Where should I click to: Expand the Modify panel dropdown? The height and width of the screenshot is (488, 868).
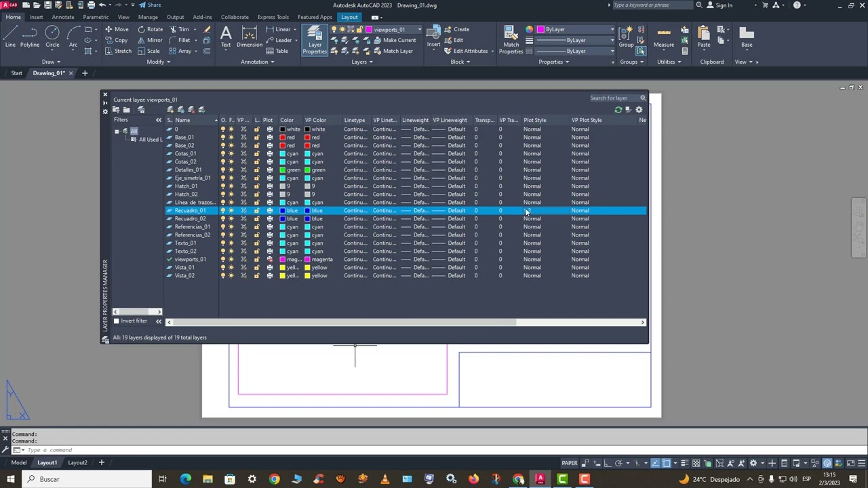coord(159,62)
